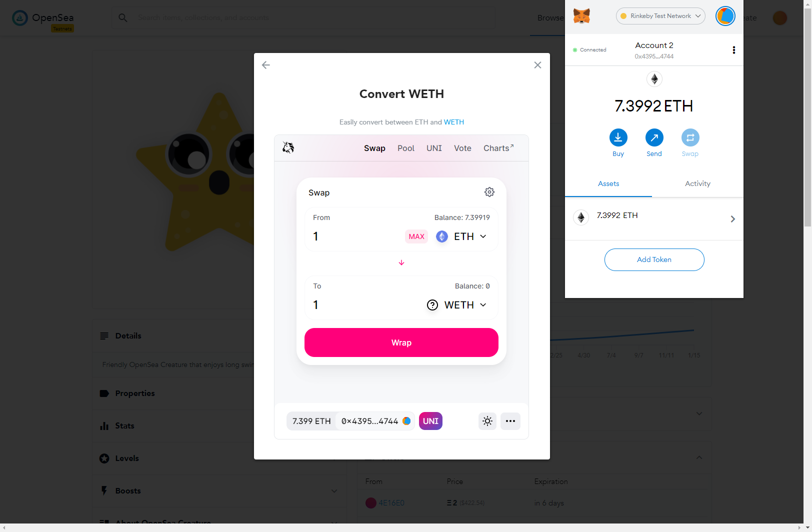
Task: Open the ETH token selector dropdown
Action: coord(461,236)
